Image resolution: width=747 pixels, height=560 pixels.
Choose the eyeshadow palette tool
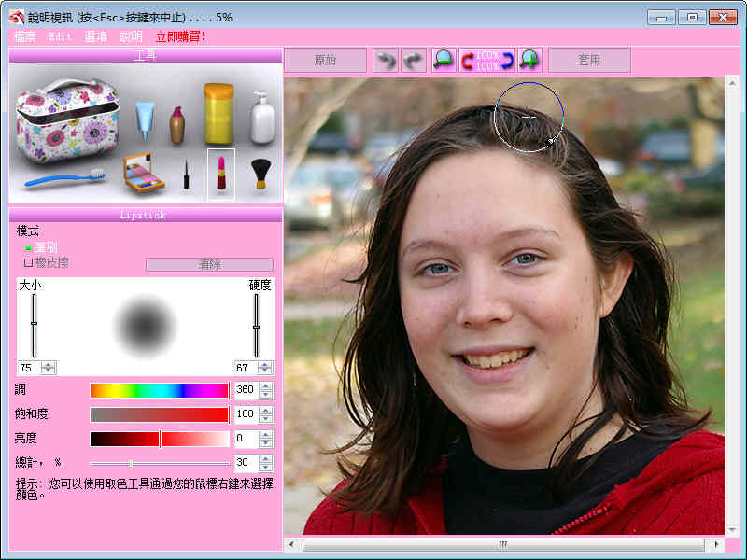pos(144,173)
